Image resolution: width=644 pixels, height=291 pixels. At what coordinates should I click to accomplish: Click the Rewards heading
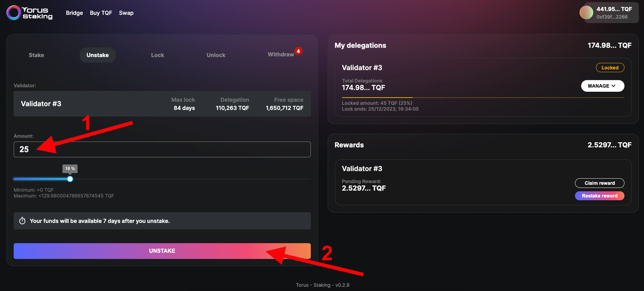[349, 145]
